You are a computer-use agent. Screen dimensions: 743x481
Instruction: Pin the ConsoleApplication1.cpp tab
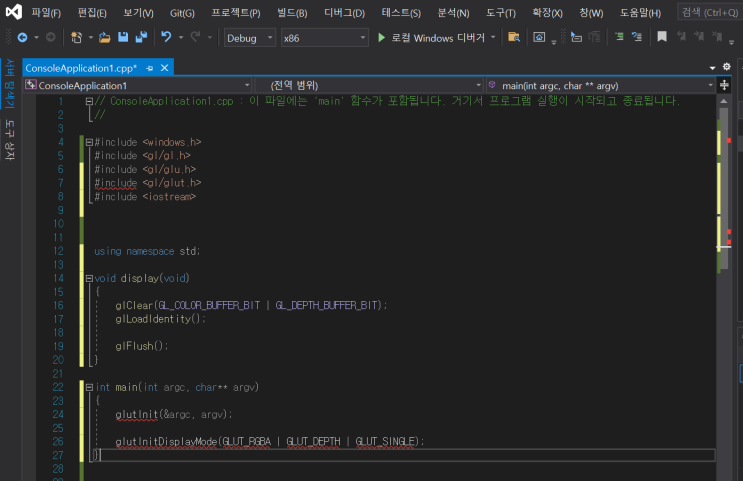150,68
